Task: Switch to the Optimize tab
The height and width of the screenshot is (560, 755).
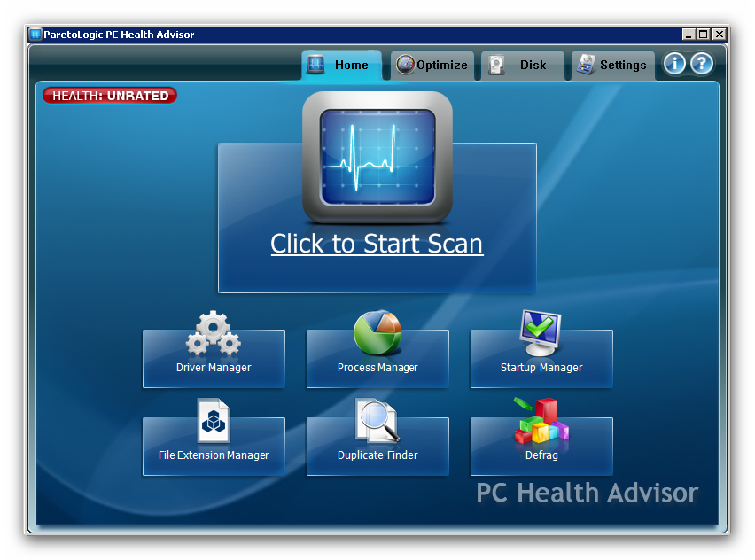Action: tap(432, 65)
